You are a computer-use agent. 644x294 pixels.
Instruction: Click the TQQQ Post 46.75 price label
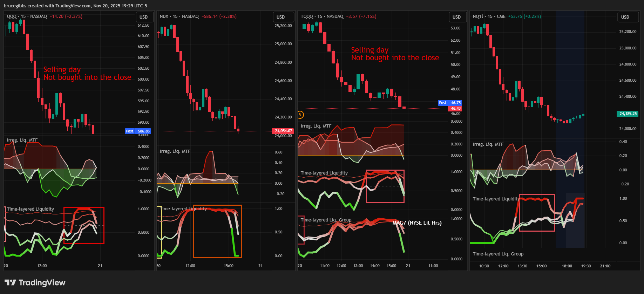(450, 103)
